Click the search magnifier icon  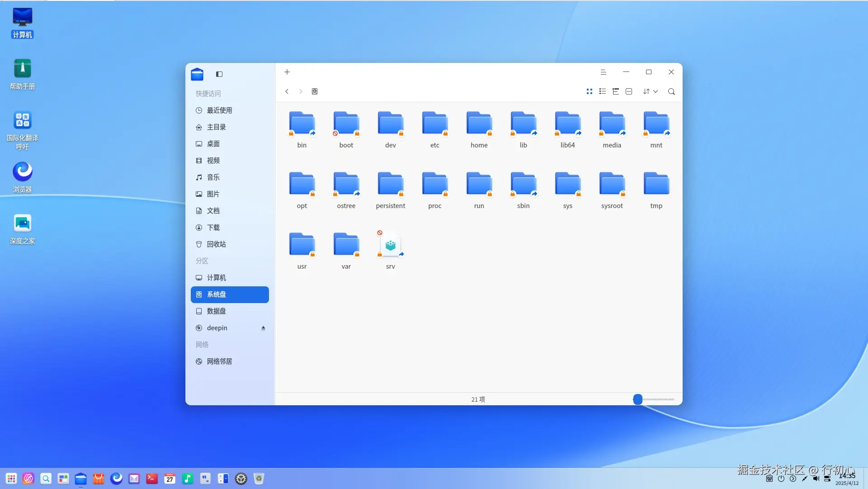[671, 91]
